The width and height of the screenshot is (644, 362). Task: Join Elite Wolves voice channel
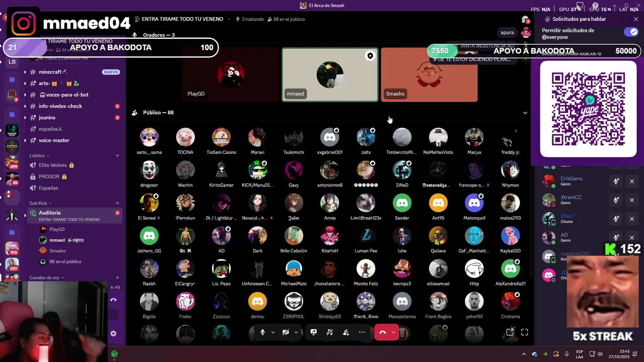pyautogui.click(x=74, y=165)
